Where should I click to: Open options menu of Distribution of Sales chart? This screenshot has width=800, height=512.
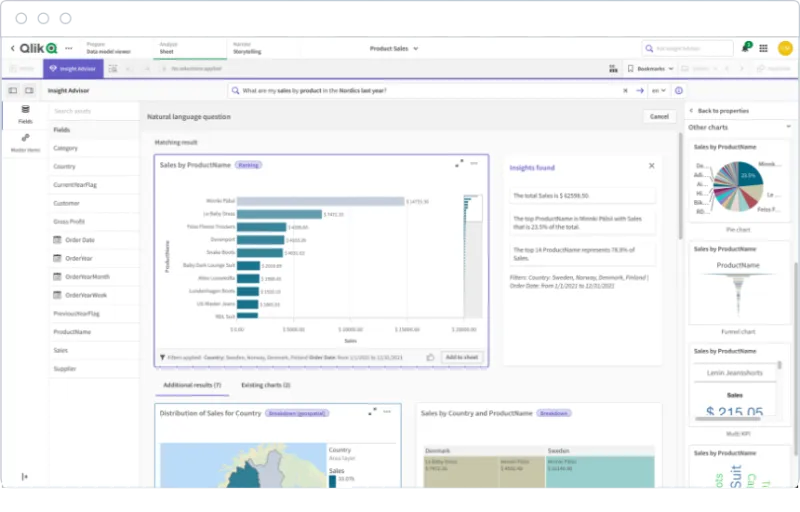click(x=387, y=411)
